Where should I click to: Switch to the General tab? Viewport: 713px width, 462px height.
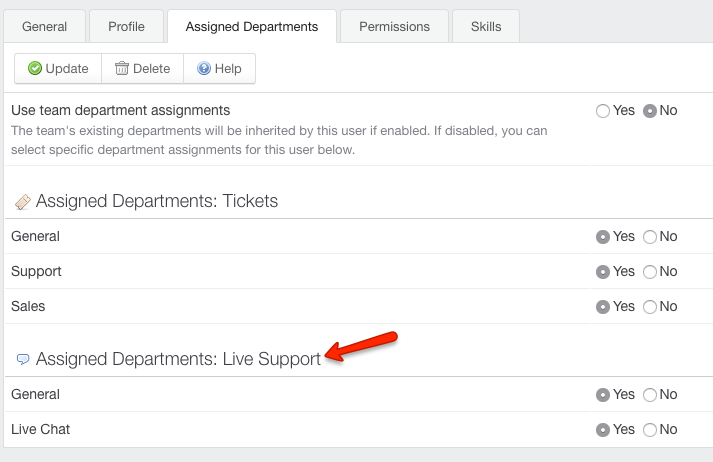coord(44,26)
